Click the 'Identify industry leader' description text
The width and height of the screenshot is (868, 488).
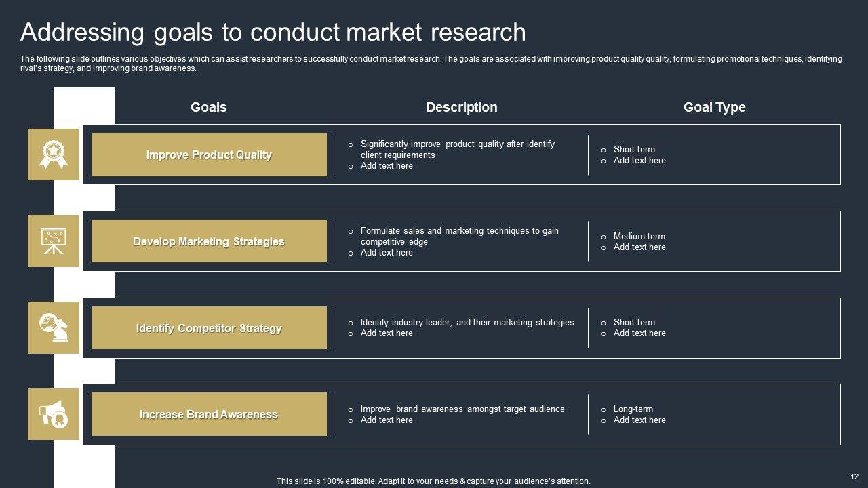tap(467, 322)
